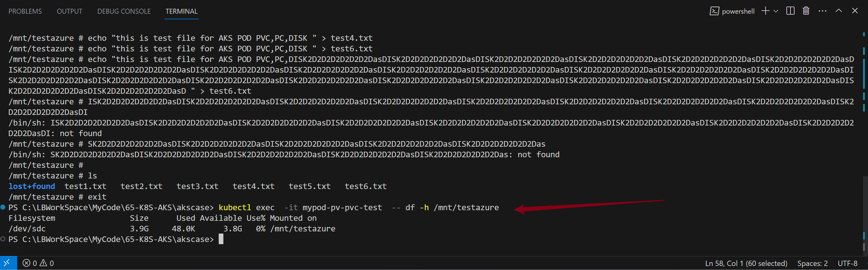Switch to the PROBLEMS tab
The image size is (868, 270).
coord(25,12)
